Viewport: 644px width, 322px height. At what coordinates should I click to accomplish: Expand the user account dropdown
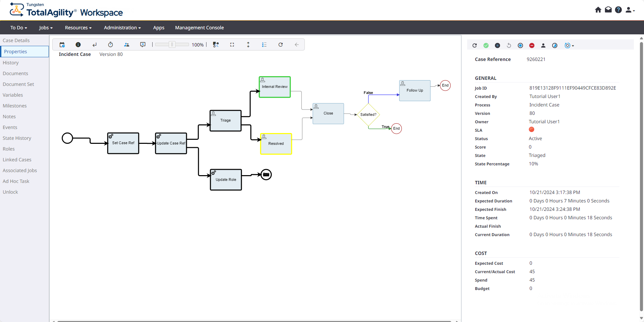pyautogui.click(x=630, y=10)
